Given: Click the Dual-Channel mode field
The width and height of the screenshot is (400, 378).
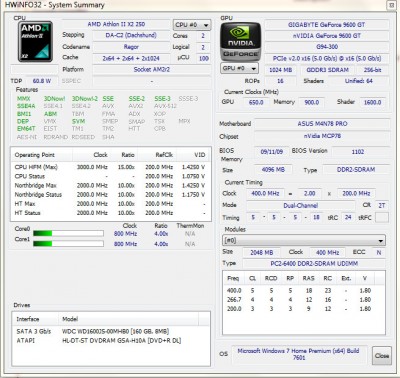Looking at the screenshot, I should [301, 206].
